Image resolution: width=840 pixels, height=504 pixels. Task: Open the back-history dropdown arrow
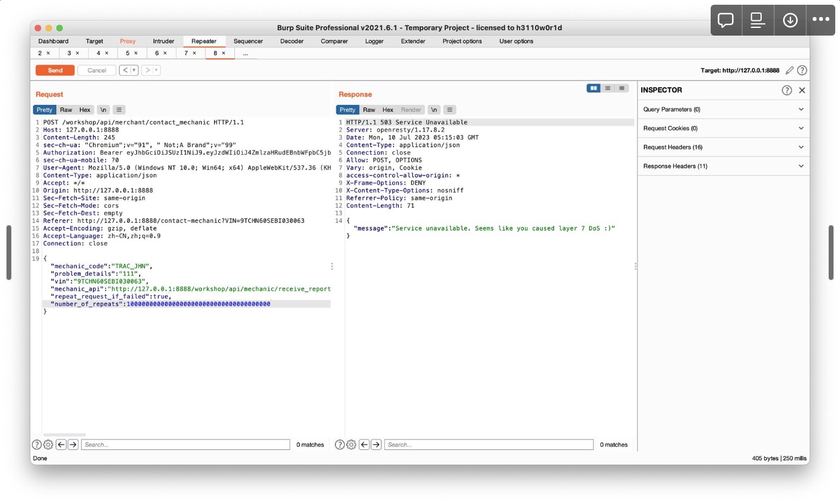(x=134, y=71)
